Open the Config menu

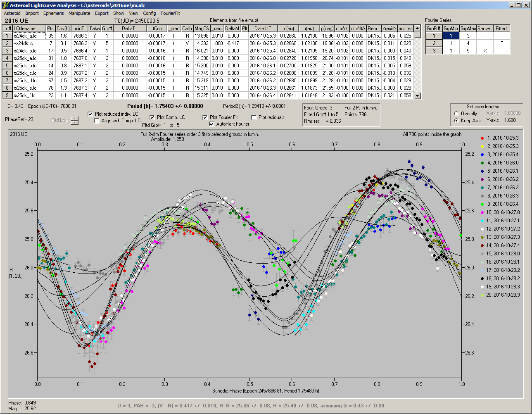click(150, 13)
